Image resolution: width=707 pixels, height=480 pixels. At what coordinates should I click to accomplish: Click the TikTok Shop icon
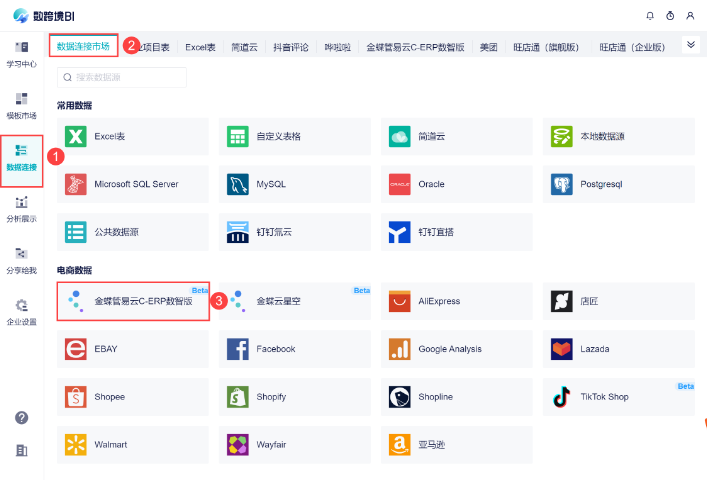pyautogui.click(x=562, y=397)
